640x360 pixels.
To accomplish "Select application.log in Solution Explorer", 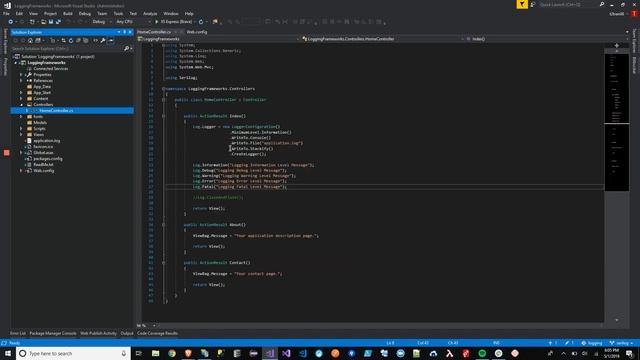I will pyautogui.click(x=47, y=140).
